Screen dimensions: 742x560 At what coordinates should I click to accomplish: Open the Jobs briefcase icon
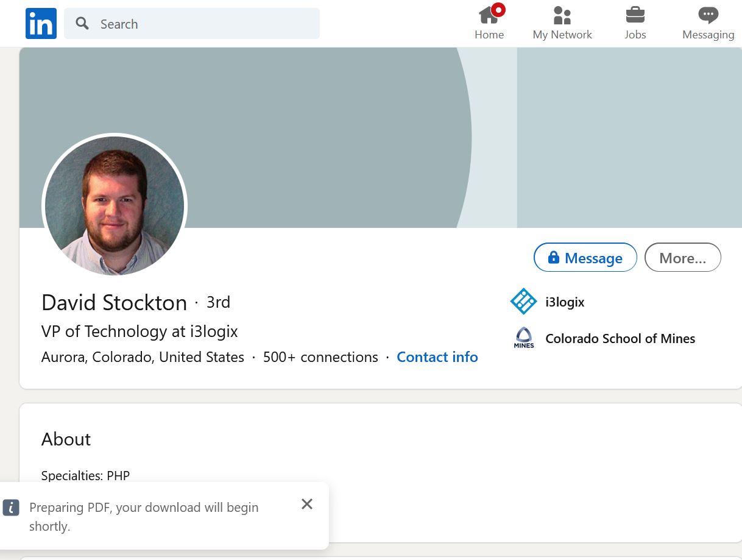pos(635,15)
